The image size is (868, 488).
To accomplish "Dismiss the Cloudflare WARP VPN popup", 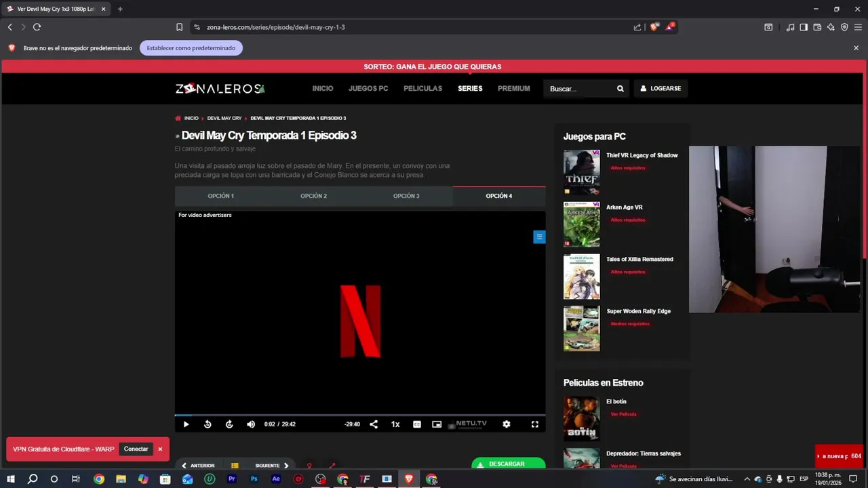I will pos(160,449).
